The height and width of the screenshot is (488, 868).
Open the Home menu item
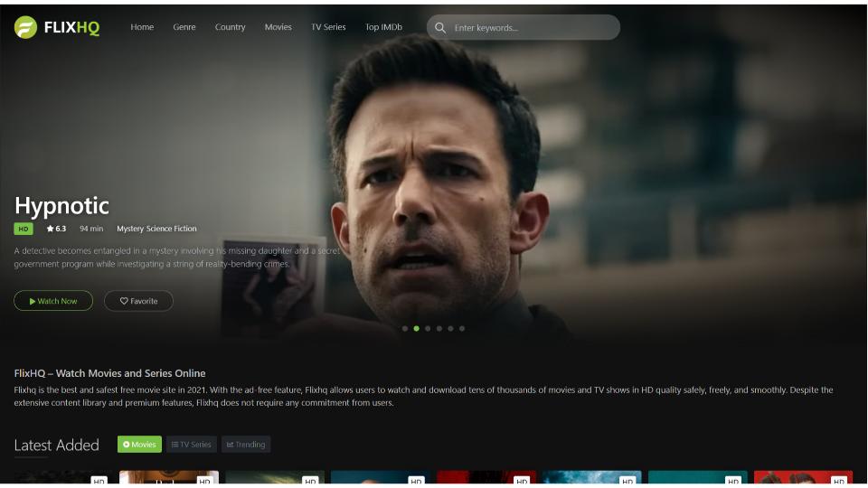coord(142,27)
